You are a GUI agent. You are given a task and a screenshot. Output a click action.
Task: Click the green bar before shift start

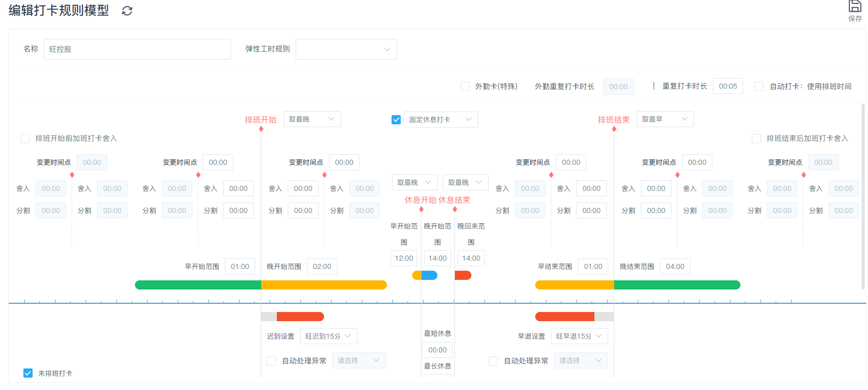coord(198,285)
